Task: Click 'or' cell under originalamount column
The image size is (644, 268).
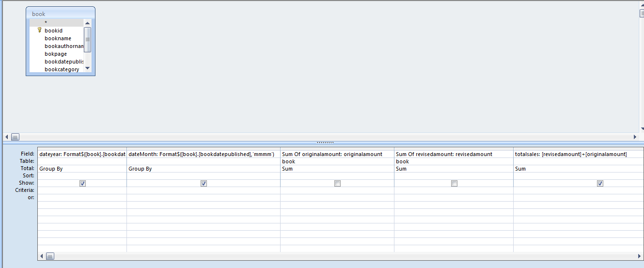Action: click(x=337, y=198)
